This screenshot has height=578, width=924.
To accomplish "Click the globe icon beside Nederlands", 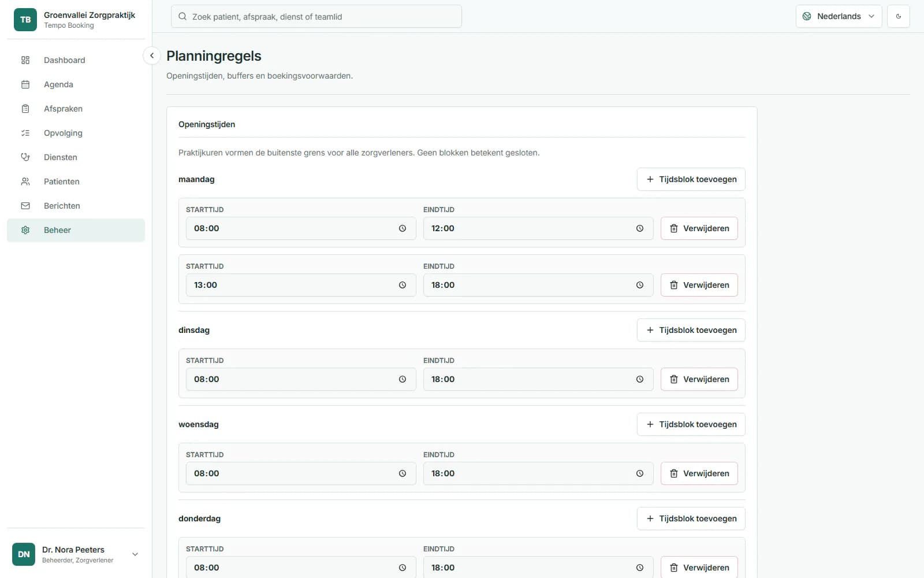I will pyautogui.click(x=807, y=16).
